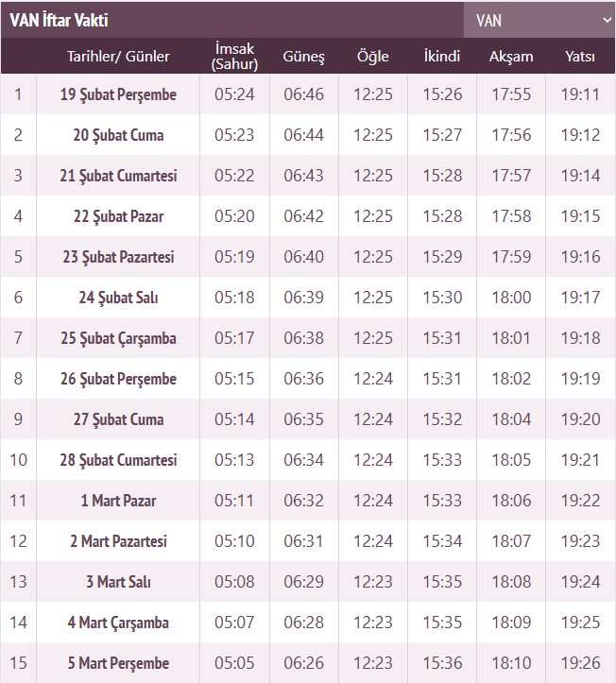Click the Öğle column header
Viewport: 616px width, 683px height.
[x=372, y=57]
